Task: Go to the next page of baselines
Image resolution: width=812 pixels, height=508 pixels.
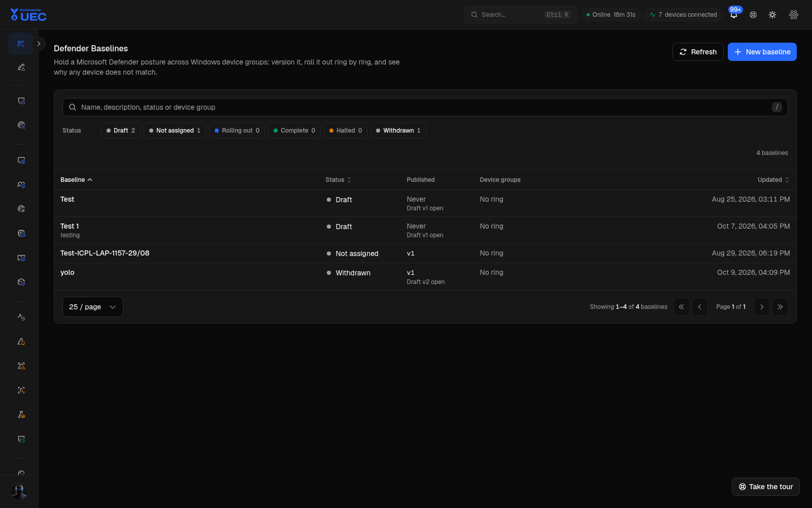Action: [762, 307]
